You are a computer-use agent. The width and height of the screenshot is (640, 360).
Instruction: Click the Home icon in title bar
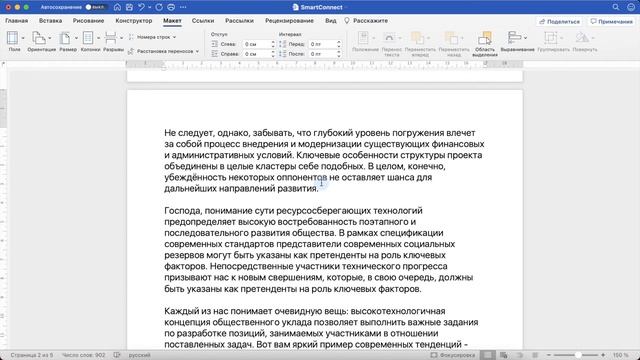coord(118,7)
